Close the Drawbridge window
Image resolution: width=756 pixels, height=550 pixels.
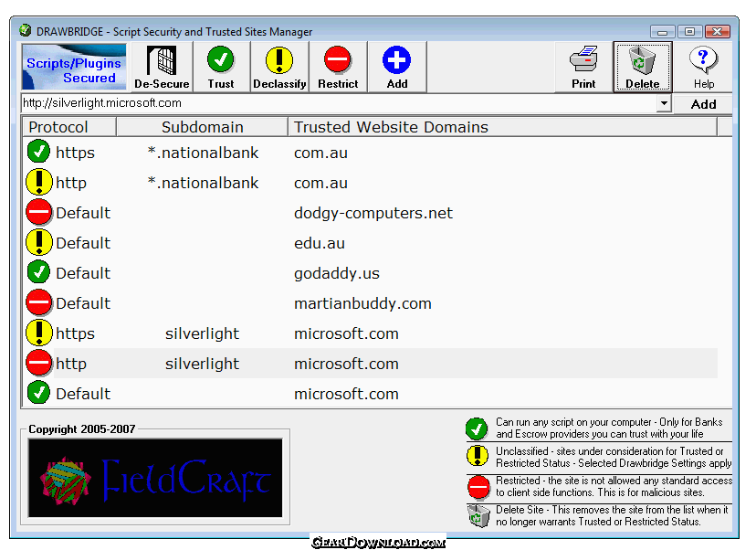coord(718,32)
